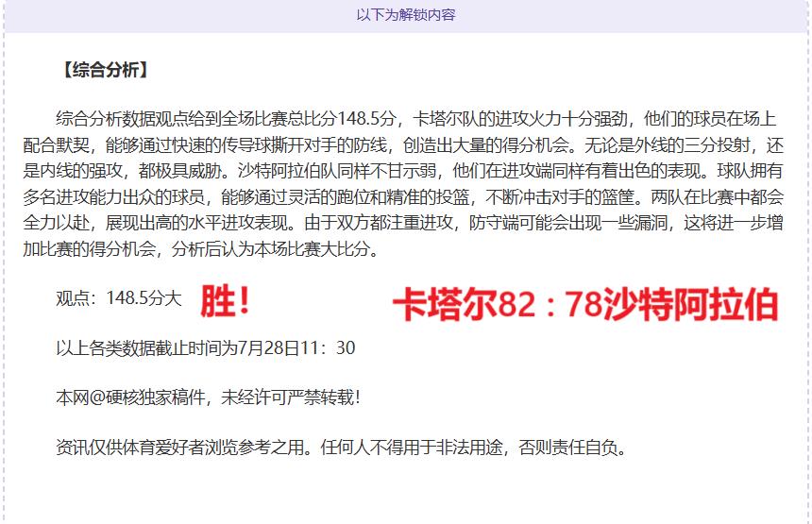Click the 以上各类数据截止时间为7月28日11：30 line

tap(206, 348)
